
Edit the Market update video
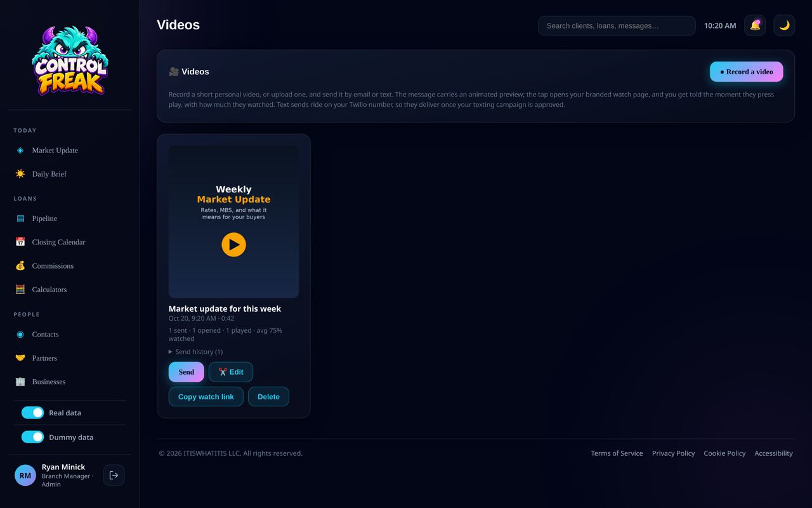[231, 372]
